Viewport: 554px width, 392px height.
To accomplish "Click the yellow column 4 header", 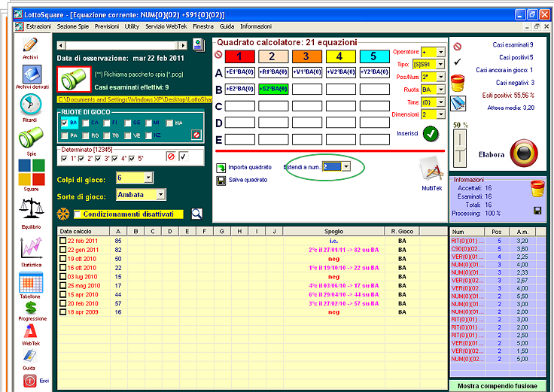I will pyautogui.click(x=340, y=56).
